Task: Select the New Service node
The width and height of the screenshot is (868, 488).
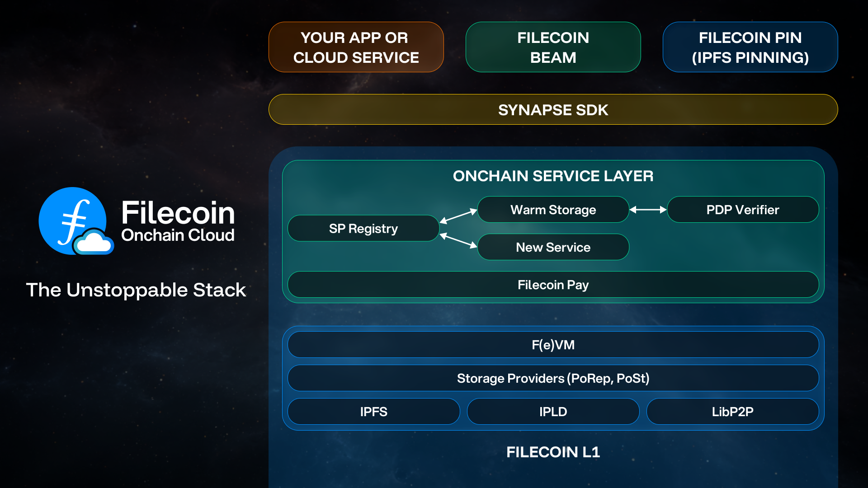Action: click(x=553, y=247)
